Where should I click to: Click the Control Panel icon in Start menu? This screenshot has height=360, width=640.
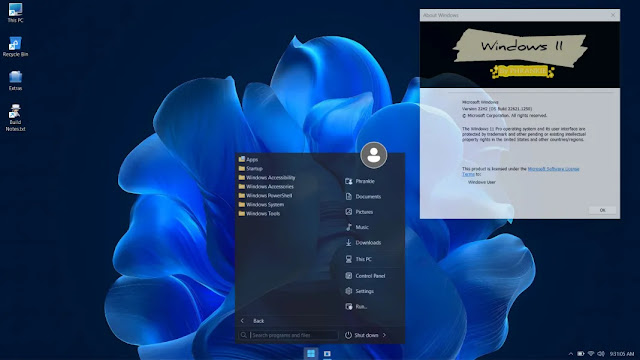[x=349, y=276]
